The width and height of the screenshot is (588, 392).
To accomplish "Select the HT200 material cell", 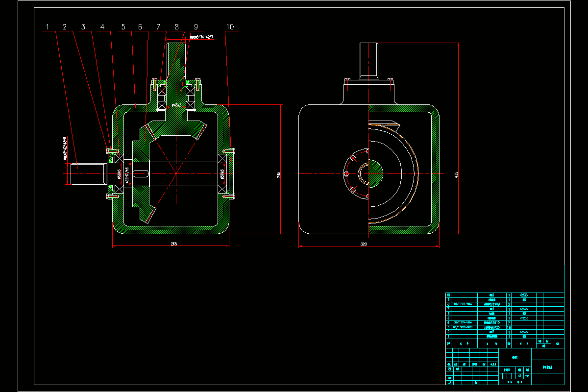I will (524, 318).
